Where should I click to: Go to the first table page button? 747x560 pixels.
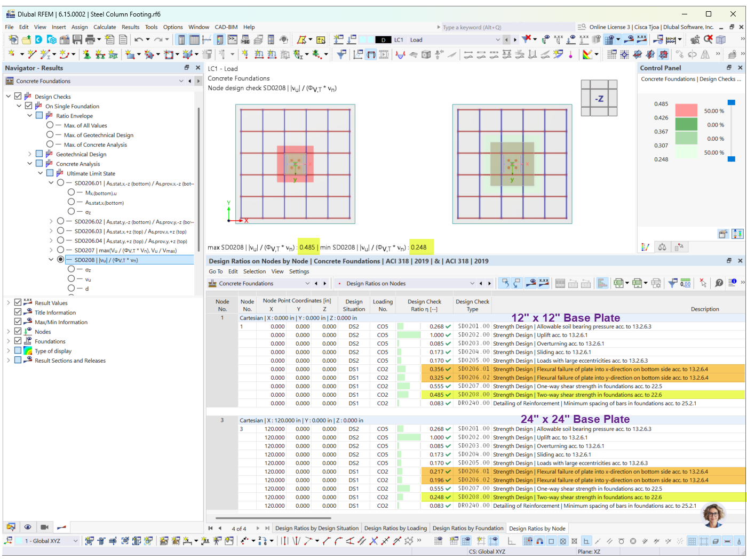pyautogui.click(x=211, y=528)
